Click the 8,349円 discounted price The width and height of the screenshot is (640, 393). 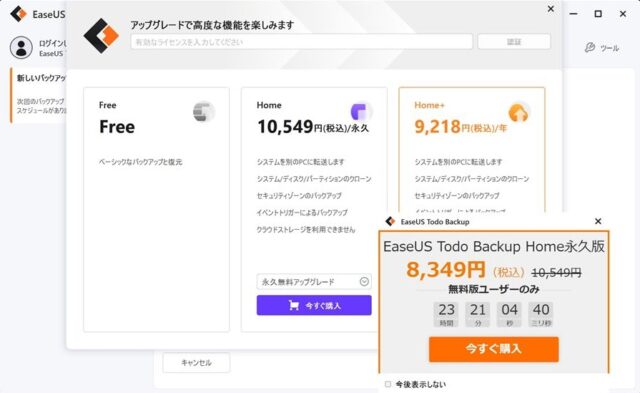pos(446,269)
